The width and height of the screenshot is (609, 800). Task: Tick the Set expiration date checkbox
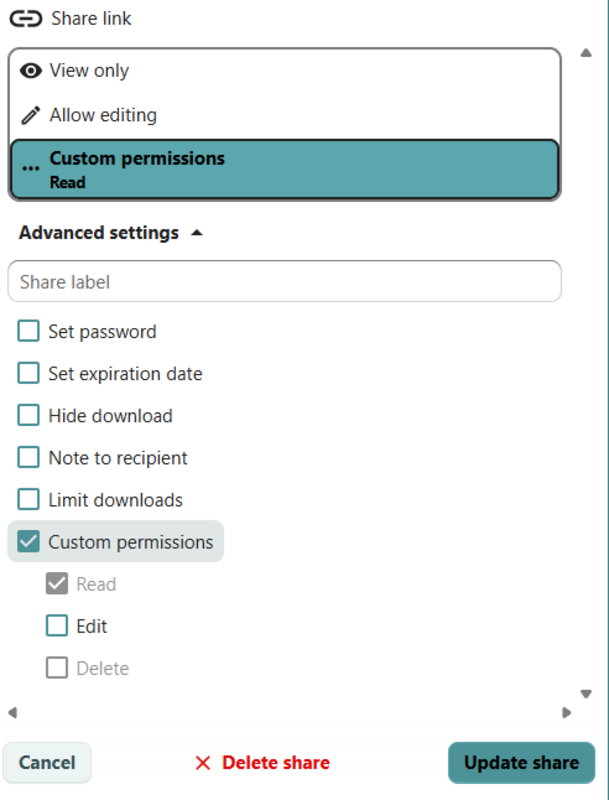tap(29, 374)
